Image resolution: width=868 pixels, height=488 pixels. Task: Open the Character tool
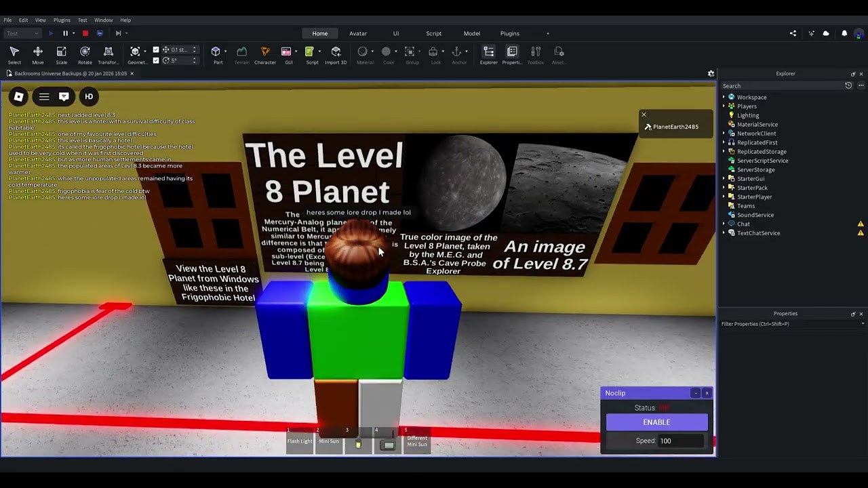click(x=265, y=55)
